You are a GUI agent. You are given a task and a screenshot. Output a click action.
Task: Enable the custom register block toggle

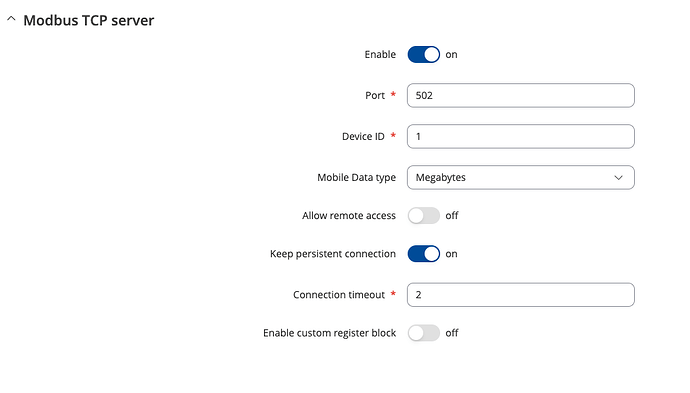[423, 333]
